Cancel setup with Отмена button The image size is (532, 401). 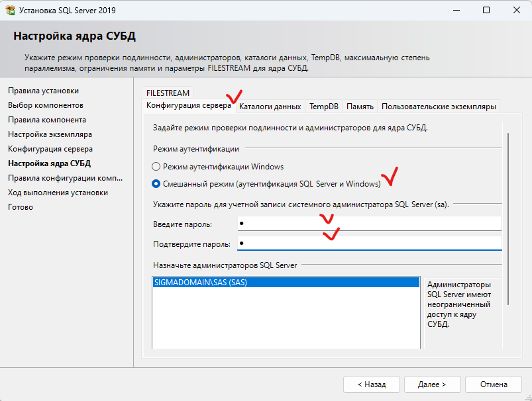click(x=494, y=384)
